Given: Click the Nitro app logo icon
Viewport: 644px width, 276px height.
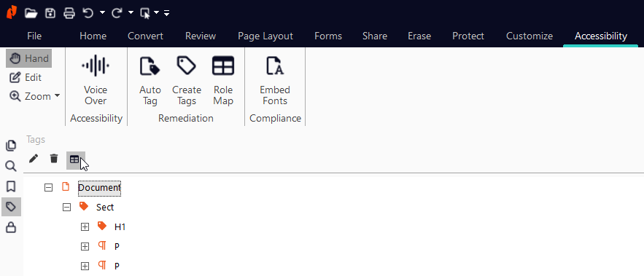Looking at the screenshot, I should [x=12, y=12].
